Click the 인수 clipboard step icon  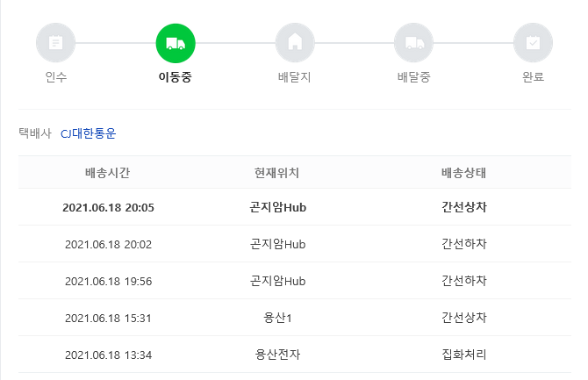(55, 42)
